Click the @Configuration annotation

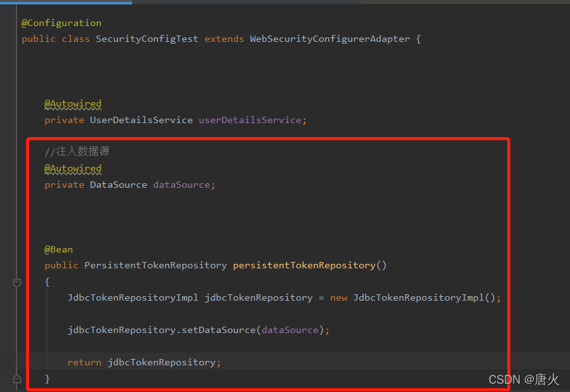click(62, 23)
